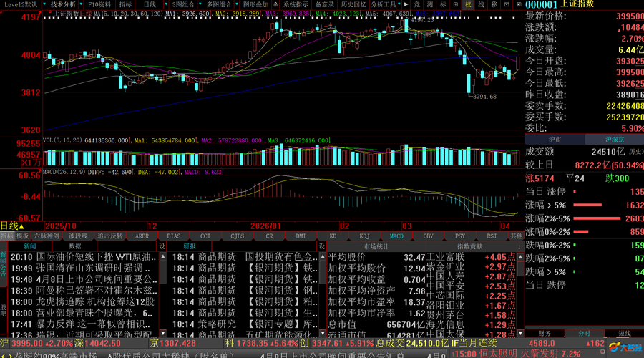Open the 其他 indicators tab

[516, 236]
